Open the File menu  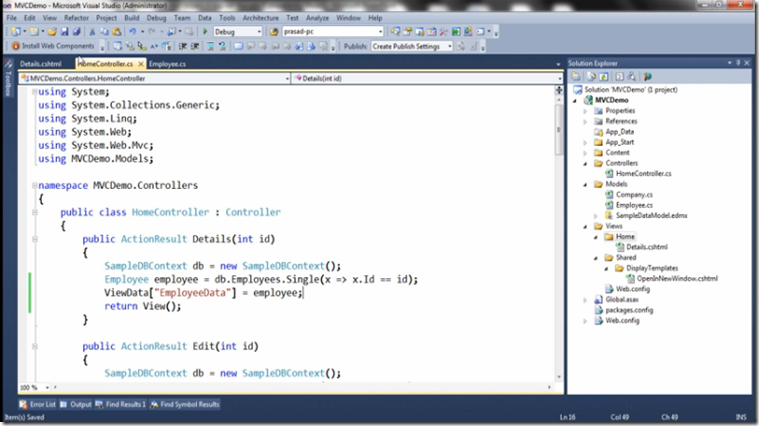[x=12, y=18]
